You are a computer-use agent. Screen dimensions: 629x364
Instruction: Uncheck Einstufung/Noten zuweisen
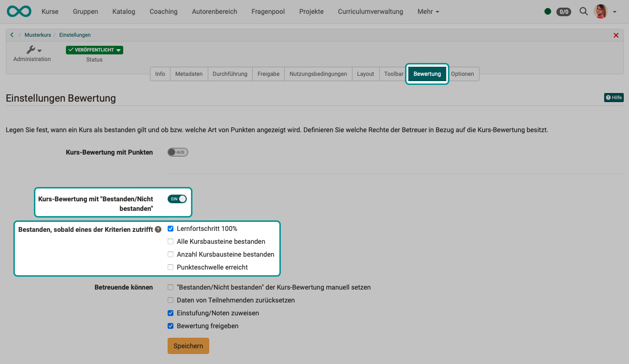171,313
